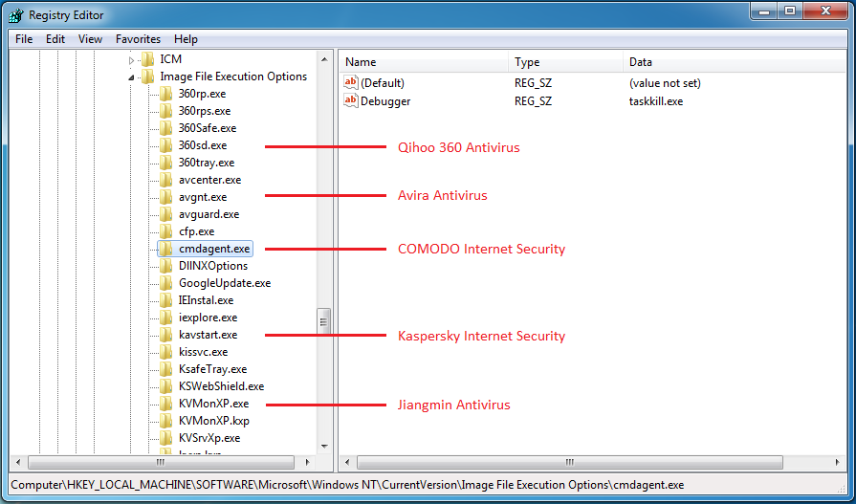856x504 pixels.
Task: Click the DllNXOptions folder icon
Action: tap(166, 265)
